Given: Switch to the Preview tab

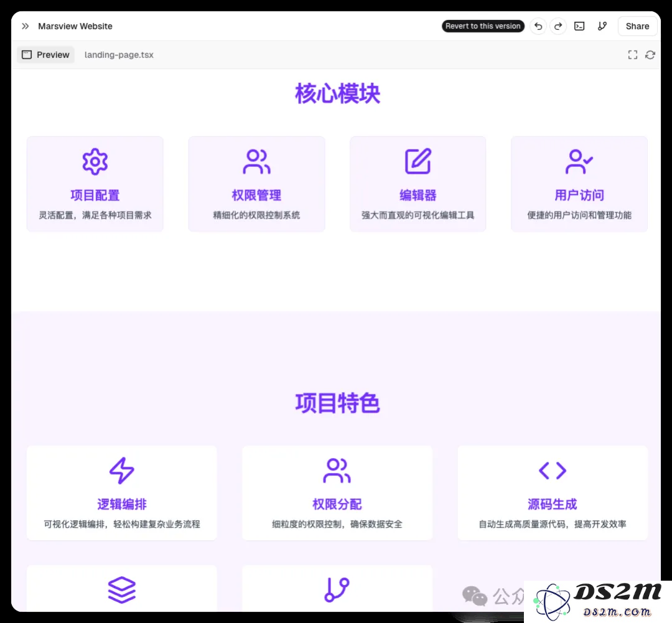Looking at the screenshot, I should tap(46, 55).
